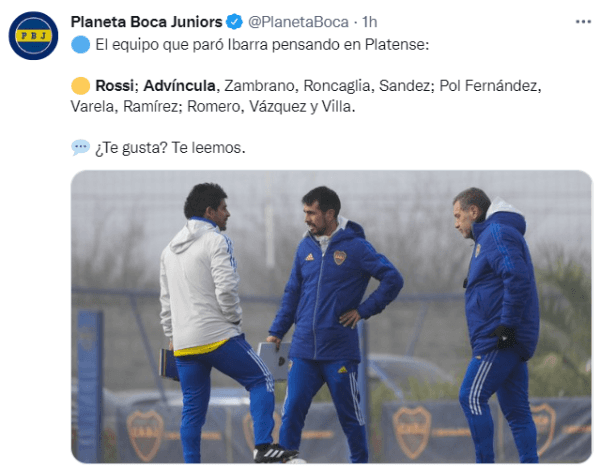Click the blue circle emoji in tweet
This screenshot has height=469, width=600.
tap(80, 44)
